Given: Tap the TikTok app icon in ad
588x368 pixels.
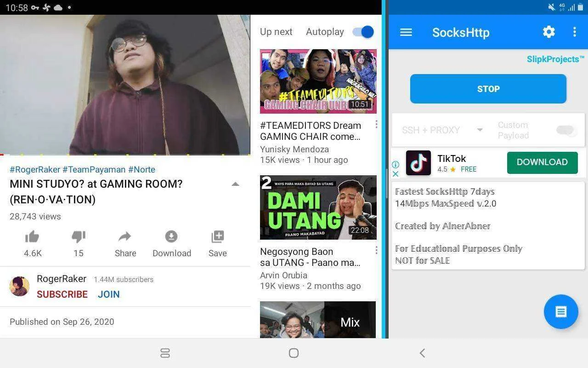Looking at the screenshot, I should click(x=418, y=163).
